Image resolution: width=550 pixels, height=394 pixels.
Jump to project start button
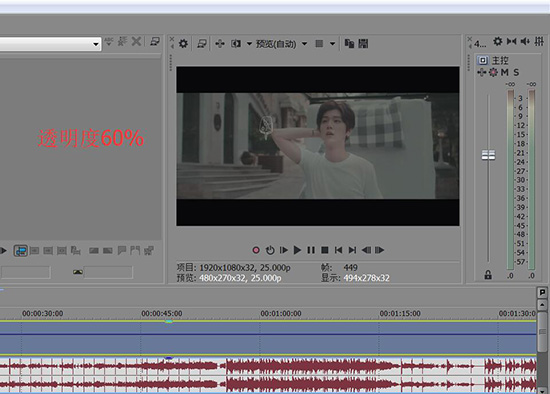click(338, 250)
